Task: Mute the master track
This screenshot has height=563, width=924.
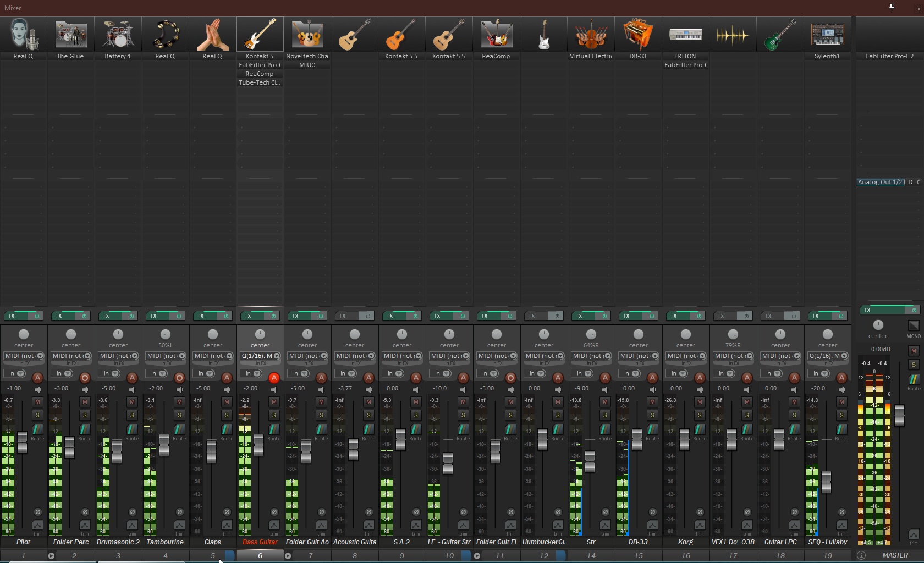Action: (914, 351)
